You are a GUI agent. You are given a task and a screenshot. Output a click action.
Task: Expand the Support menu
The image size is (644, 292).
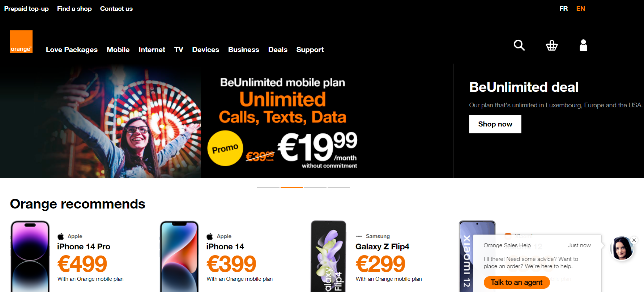[310, 50]
